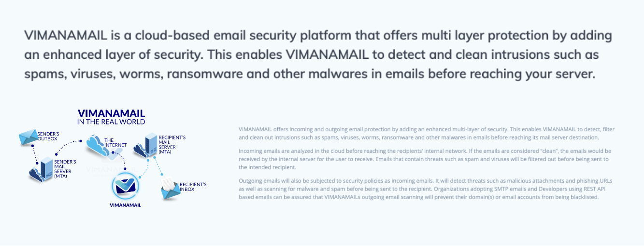The width and height of the screenshot is (644, 246).
Task: Click the Sender's Outbox envelope icon
Action: [28, 137]
